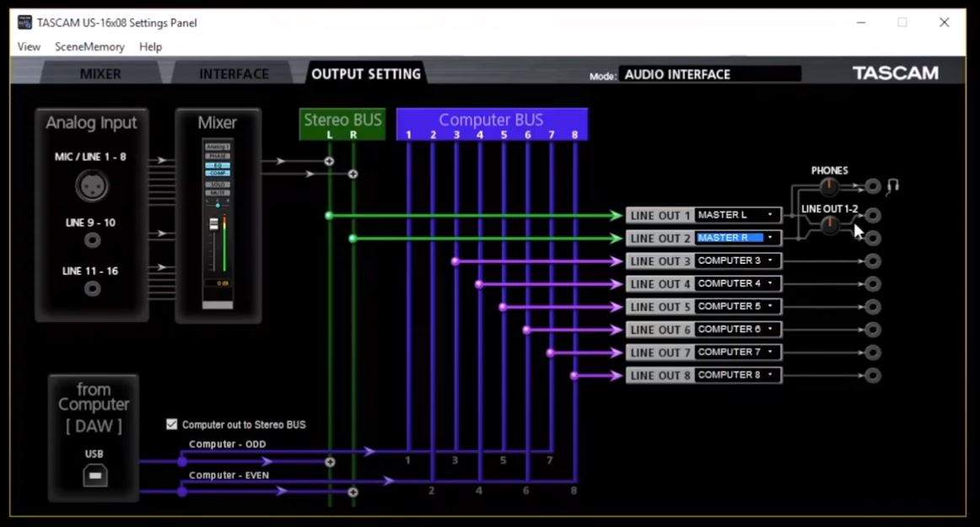
Task: Click the LINE OUT 1-2 level knob
Action: (829, 224)
